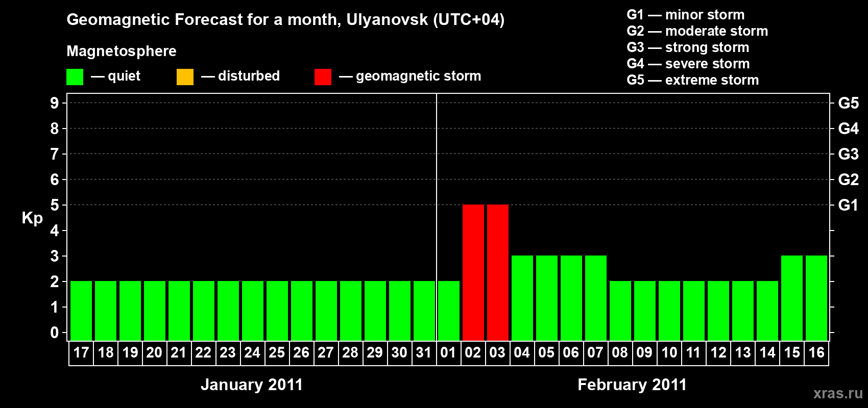Image resolution: width=868 pixels, height=408 pixels.
Task: Click the G1 label on the right axis
Action: (x=849, y=205)
